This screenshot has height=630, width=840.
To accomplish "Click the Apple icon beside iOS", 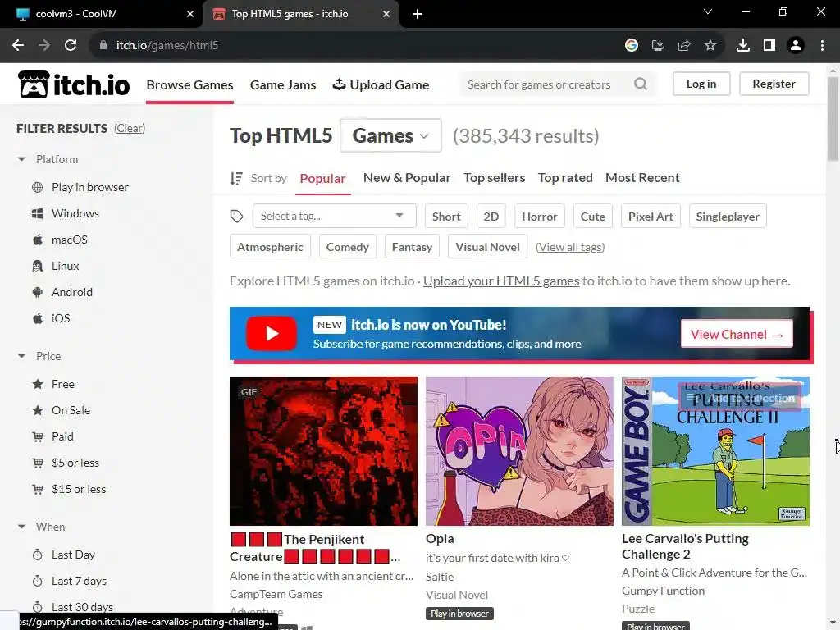I will click(x=38, y=318).
